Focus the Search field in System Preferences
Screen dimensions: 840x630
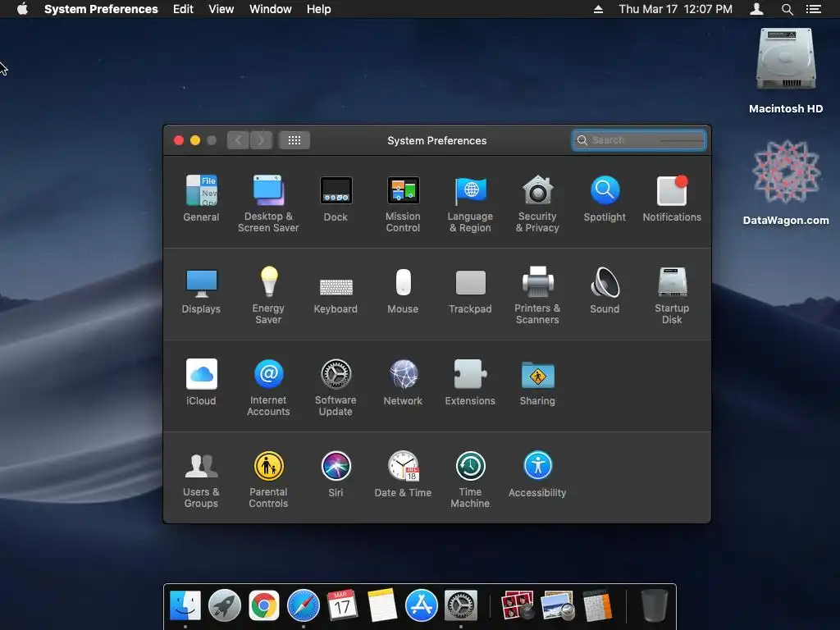click(x=638, y=140)
